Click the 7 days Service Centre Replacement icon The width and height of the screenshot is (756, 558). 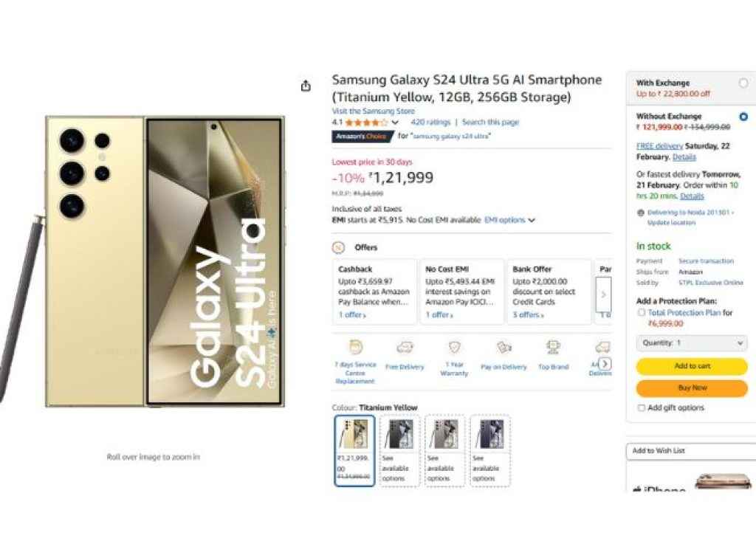[356, 348]
